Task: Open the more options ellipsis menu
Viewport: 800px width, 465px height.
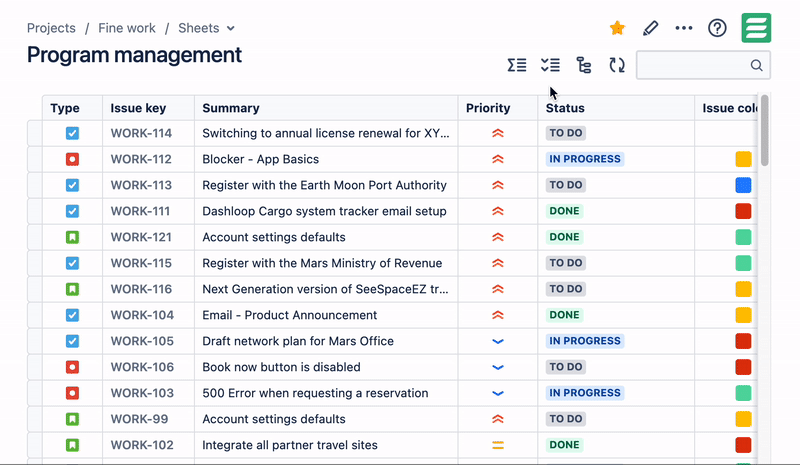Action: pyautogui.click(x=684, y=28)
